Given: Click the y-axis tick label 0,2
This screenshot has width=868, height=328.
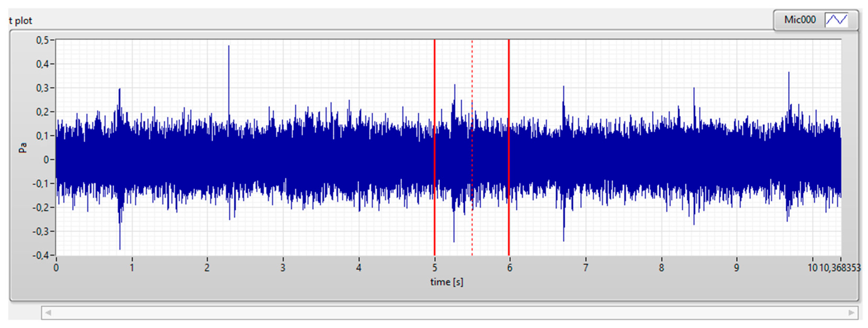Looking at the screenshot, I should click(x=43, y=112).
